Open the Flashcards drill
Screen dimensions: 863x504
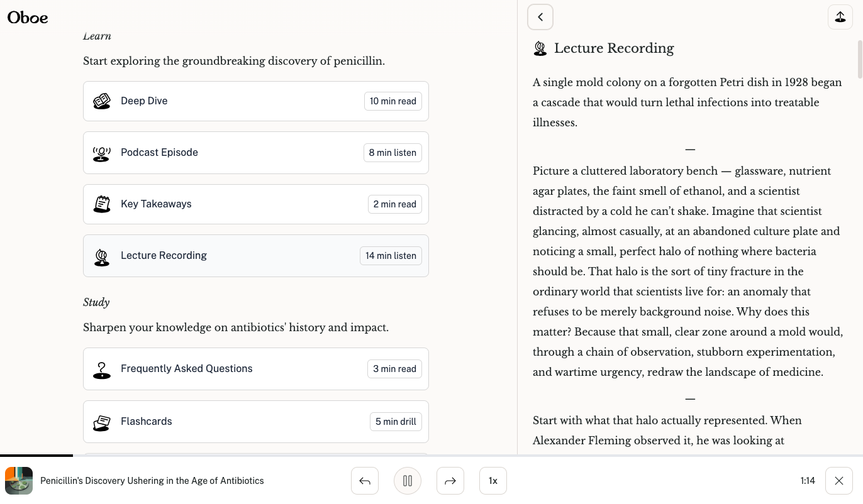[x=255, y=422]
